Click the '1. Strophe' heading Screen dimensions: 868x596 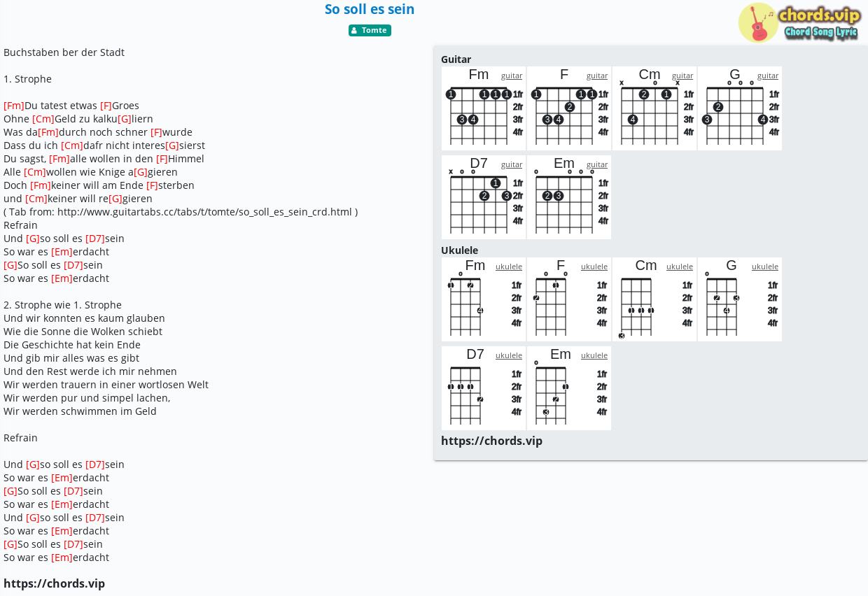coord(27,79)
